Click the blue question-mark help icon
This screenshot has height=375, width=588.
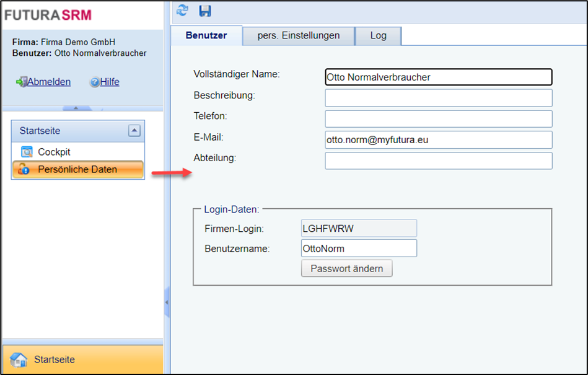point(95,82)
